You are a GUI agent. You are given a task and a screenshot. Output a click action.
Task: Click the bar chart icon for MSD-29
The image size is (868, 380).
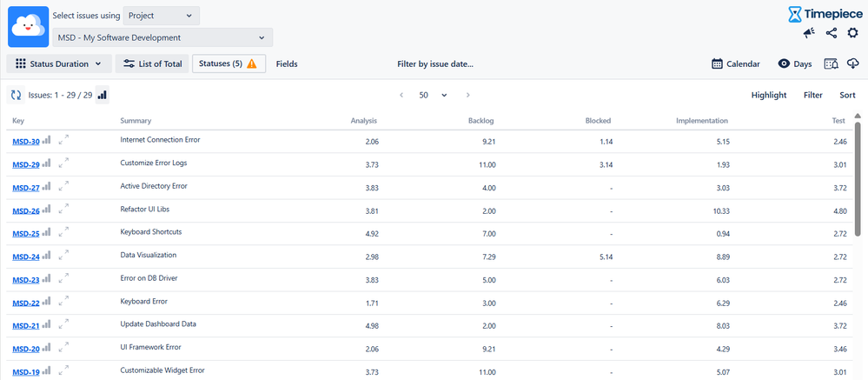point(47,163)
